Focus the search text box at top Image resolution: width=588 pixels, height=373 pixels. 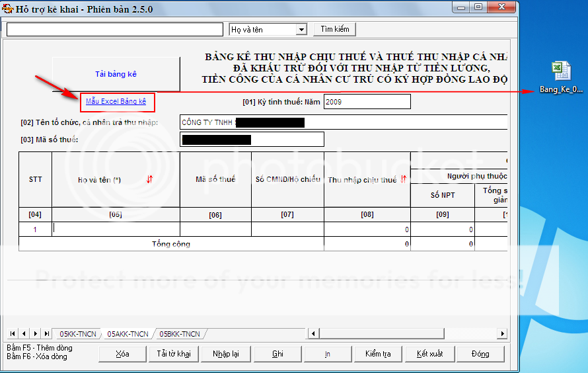tap(114, 30)
